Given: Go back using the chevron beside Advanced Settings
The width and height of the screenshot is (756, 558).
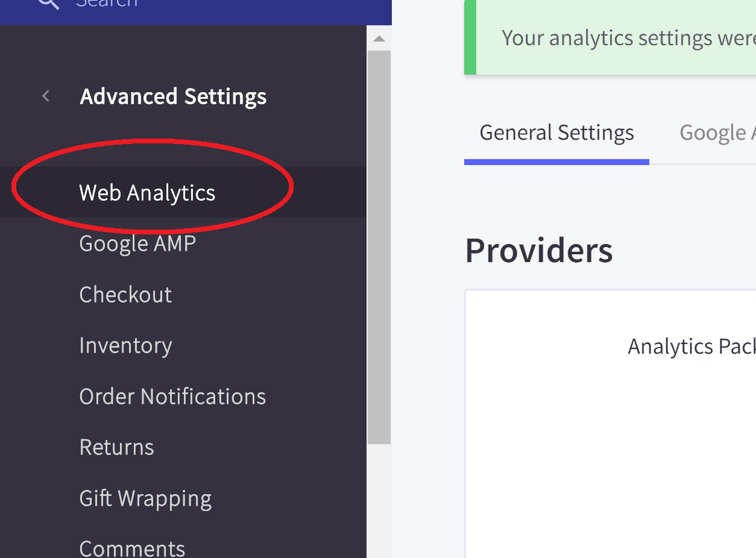Looking at the screenshot, I should point(46,96).
